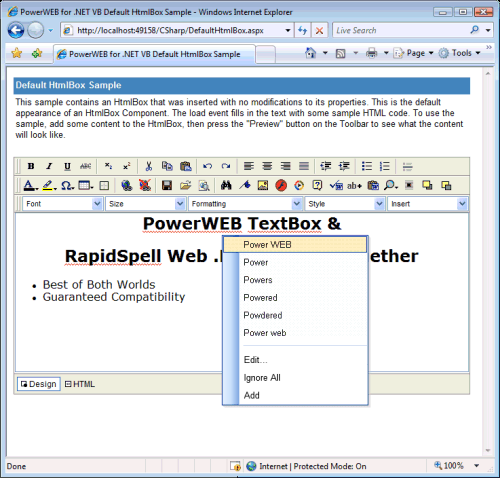Choose 'Powered' spelling suggestion
Screen dimensions: 500x478
295,298
